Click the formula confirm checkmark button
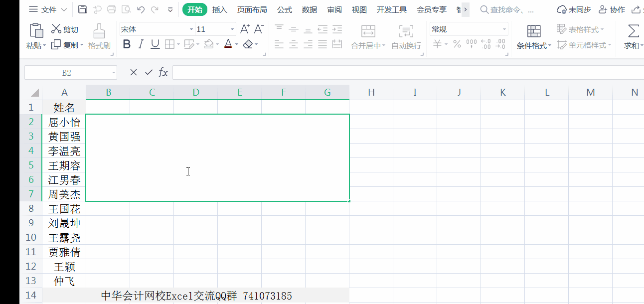Viewport: 644px width, 304px height. click(149, 73)
